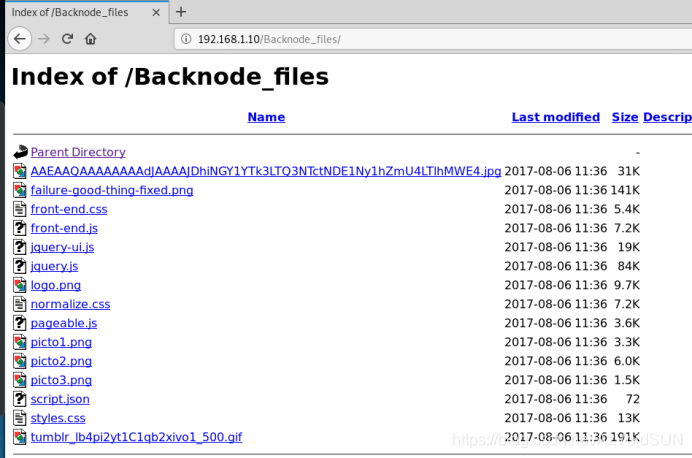Viewport: 692px width, 458px height.
Task: Open tumblr_lb4pi2yt1C1qb2xivo1_500.gif
Action: [136, 437]
